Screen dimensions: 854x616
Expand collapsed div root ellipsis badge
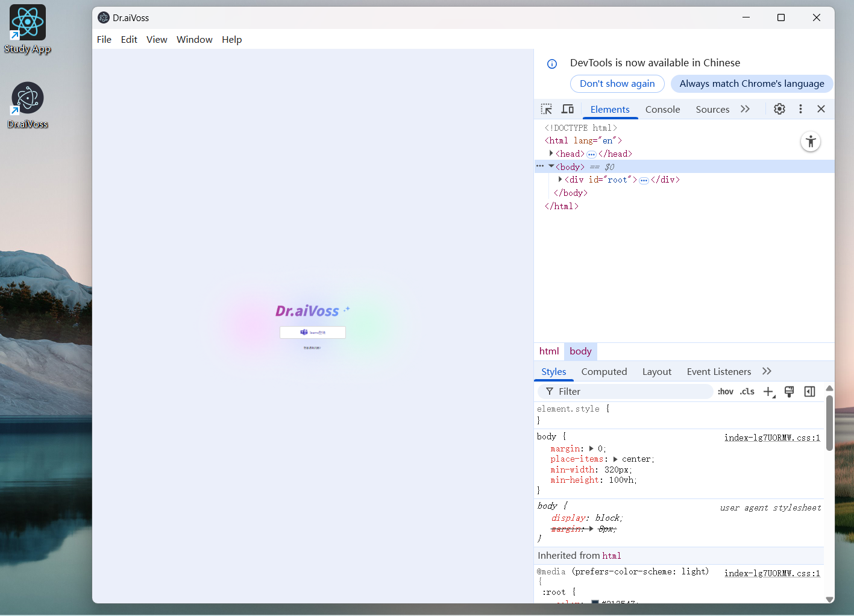click(x=644, y=180)
